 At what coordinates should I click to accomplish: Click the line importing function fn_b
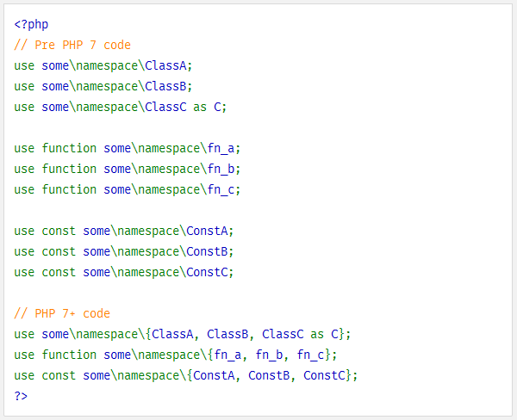tap(128, 169)
